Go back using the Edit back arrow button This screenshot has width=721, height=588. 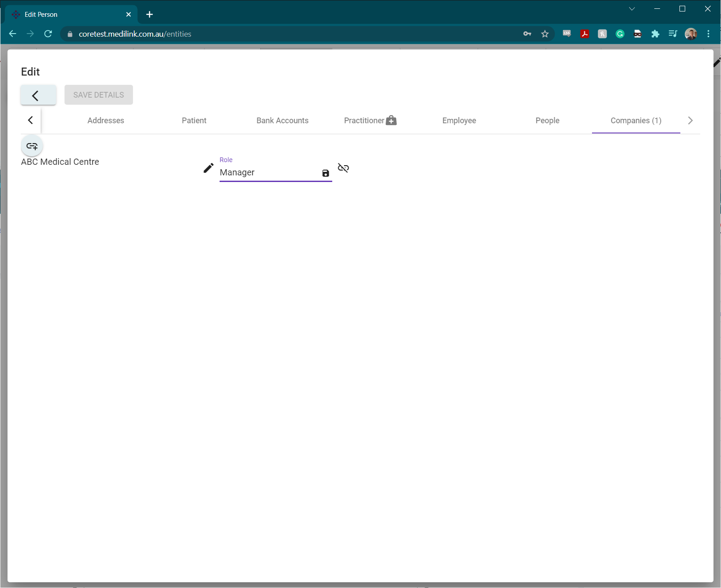(38, 95)
